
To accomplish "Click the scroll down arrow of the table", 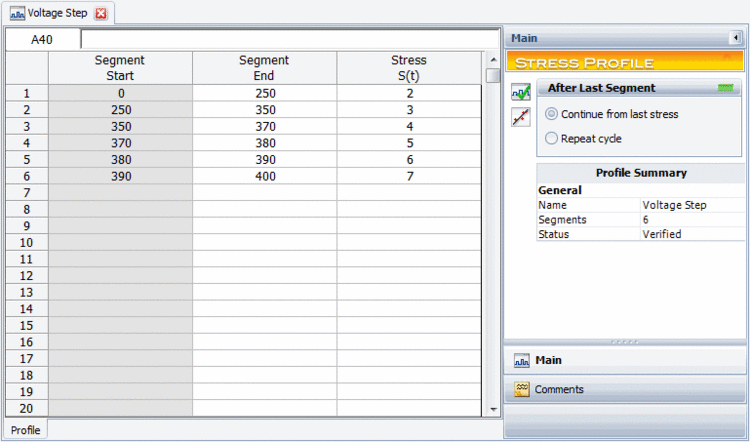I will pos(493,410).
